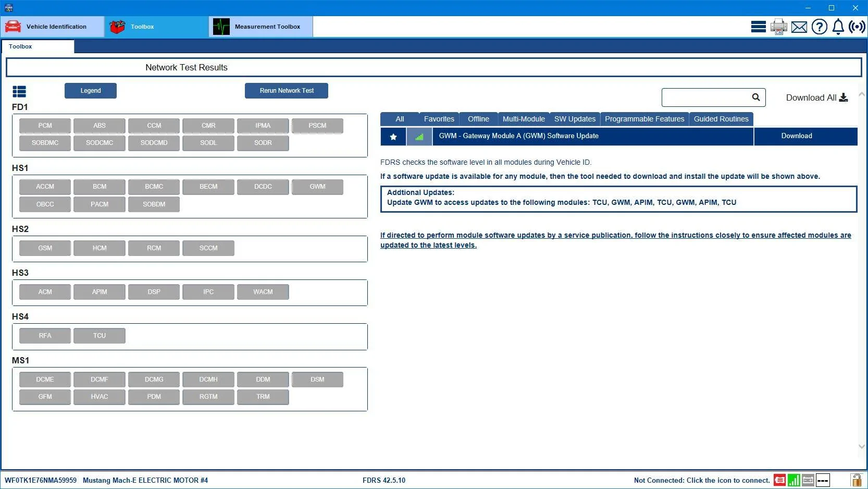Click the FDRS 42.5.10 version text
The image size is (868, 489).
point(384,481)
